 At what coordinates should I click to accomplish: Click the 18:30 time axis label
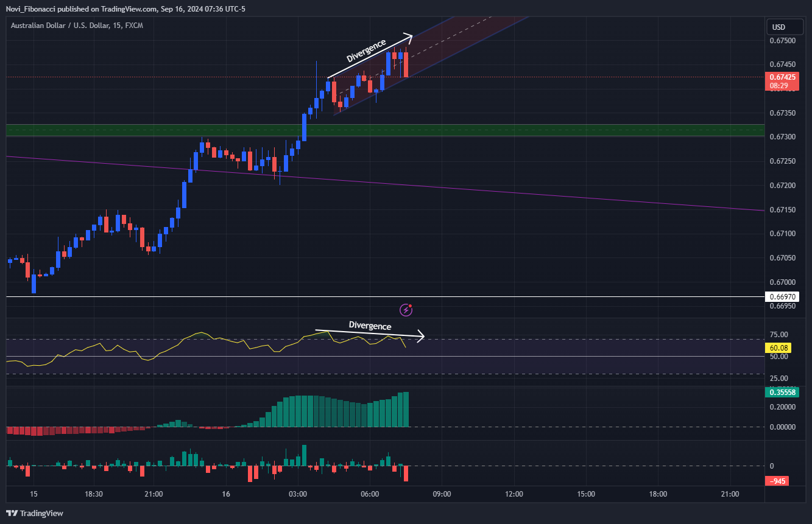[94, 494]
